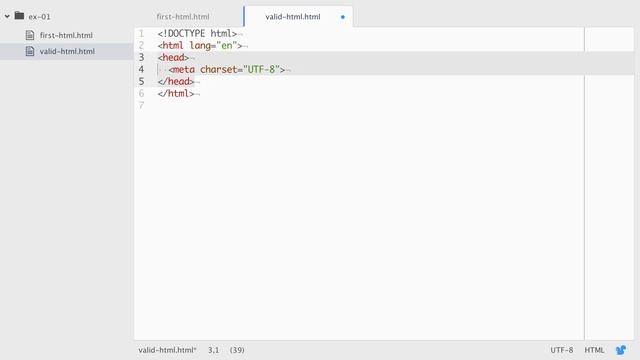This screenshot has height=360, width=640.
Task: Click line number 4 in the gutter
Action: (141, 69)
